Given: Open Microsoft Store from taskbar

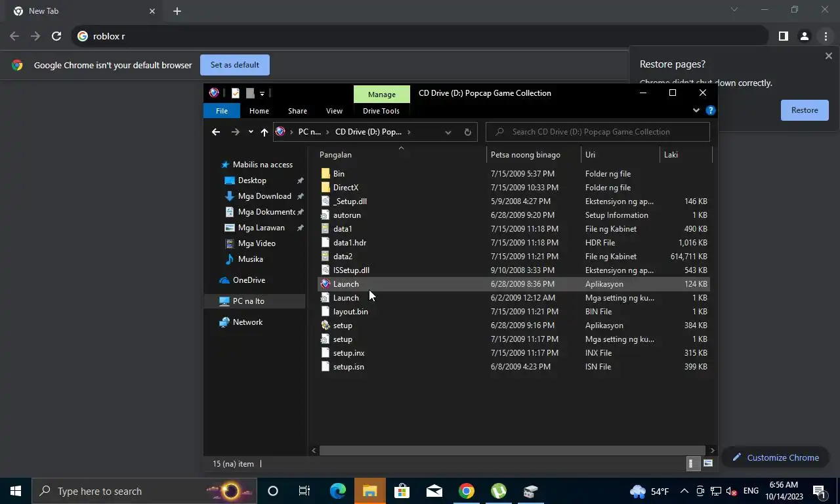Looking at the screenshot, I should point(402,491).
